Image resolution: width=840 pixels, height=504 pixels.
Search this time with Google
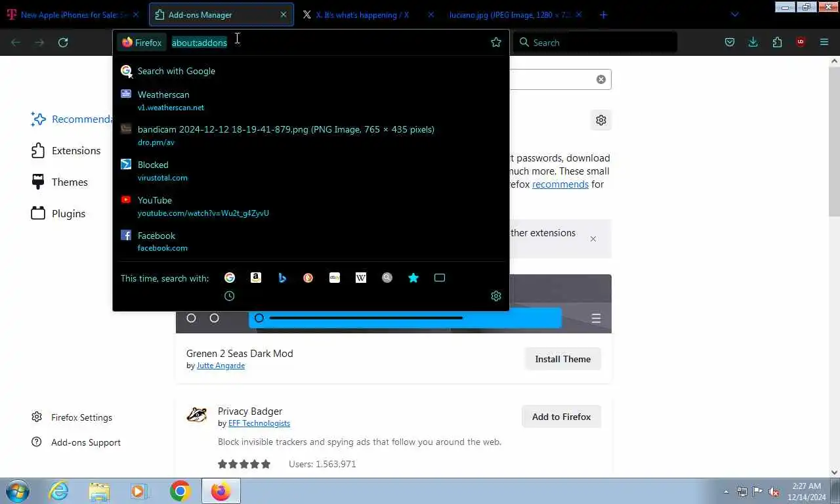coord(230,278)
